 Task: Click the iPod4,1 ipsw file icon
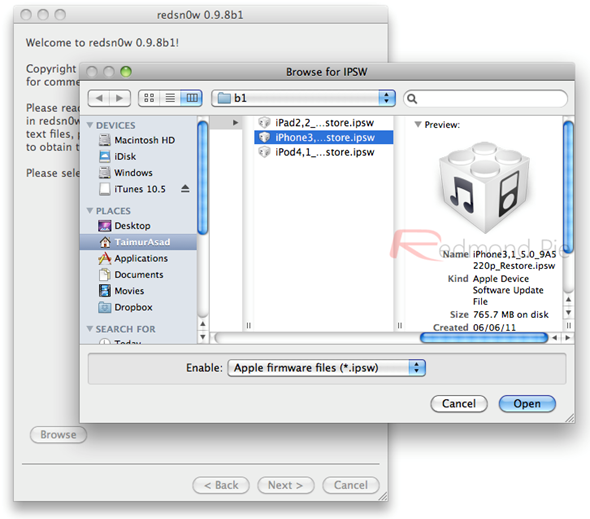coord(265,152)
